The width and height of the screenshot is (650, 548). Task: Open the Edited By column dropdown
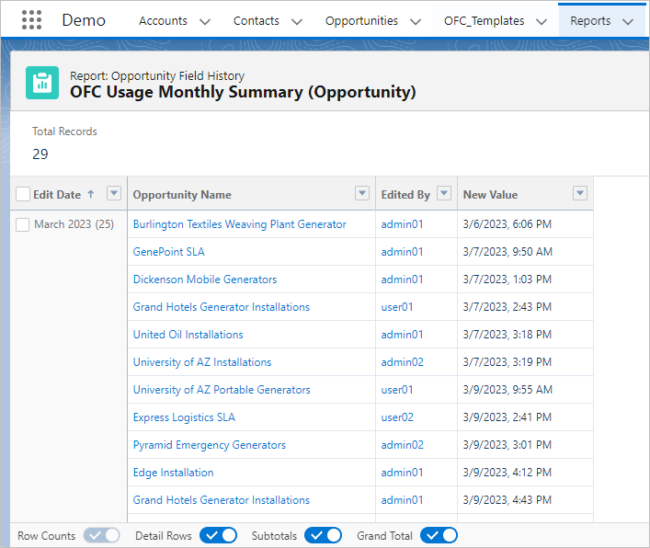tap(444, 193)
